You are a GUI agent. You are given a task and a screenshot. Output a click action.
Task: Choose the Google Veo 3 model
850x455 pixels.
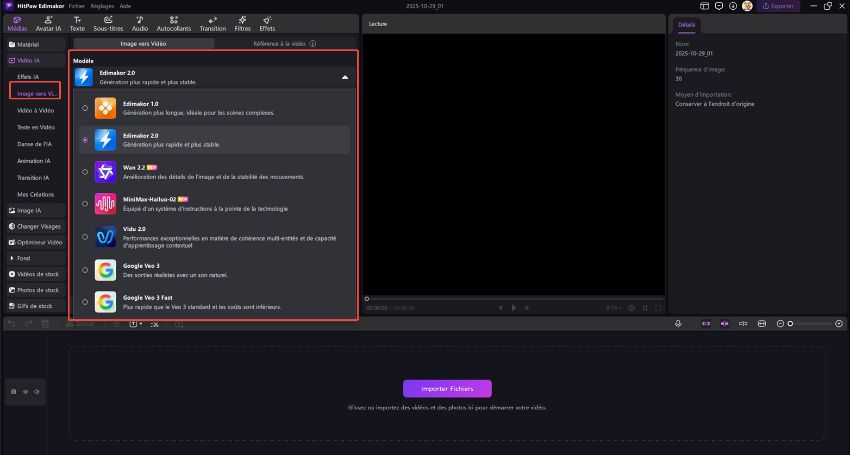click(214, 270)
